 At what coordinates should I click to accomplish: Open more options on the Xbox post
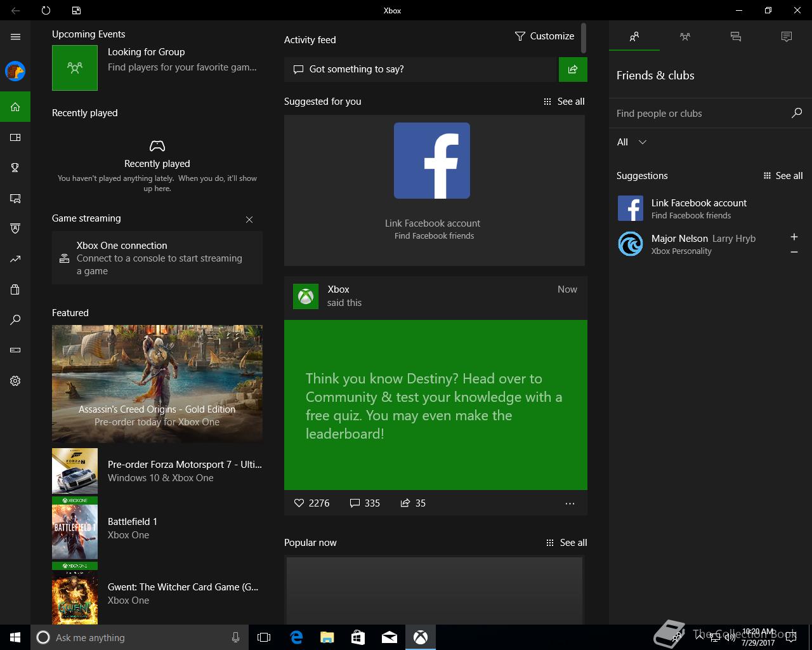pyautogui.click(x=570, y=503)
